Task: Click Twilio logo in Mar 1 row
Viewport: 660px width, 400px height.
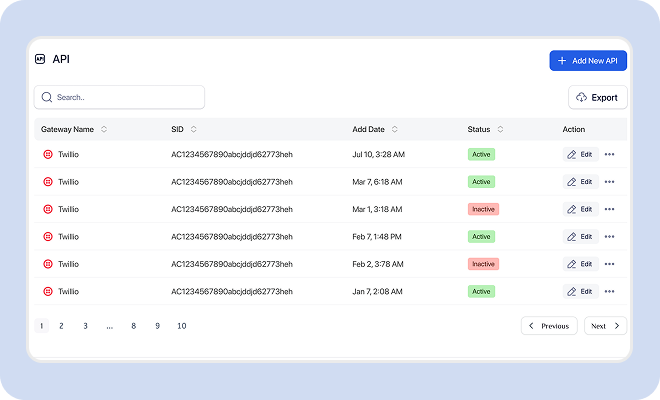Action: coord(48,209)
